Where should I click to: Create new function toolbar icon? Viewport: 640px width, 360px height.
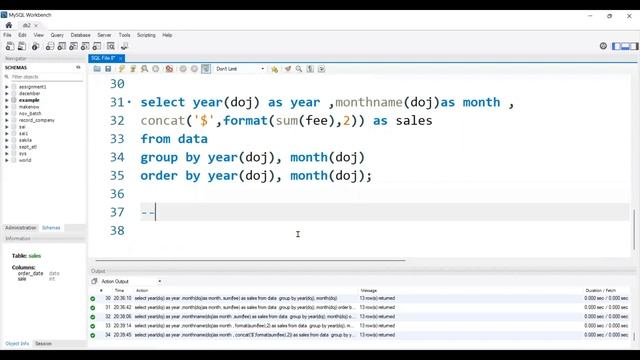pyautogui.click(x=97, y=47)
